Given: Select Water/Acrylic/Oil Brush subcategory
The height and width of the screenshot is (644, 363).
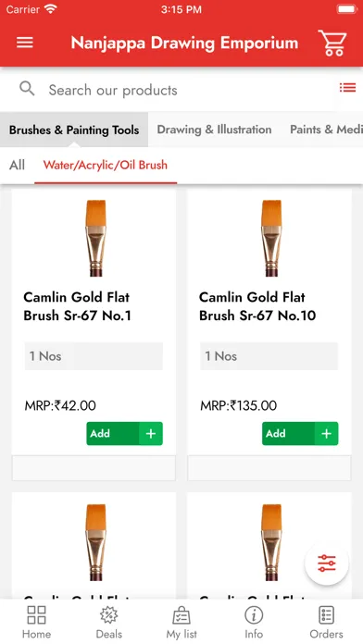Looking at the screenshot, I should pyautogui.click(x=106, y=165).
